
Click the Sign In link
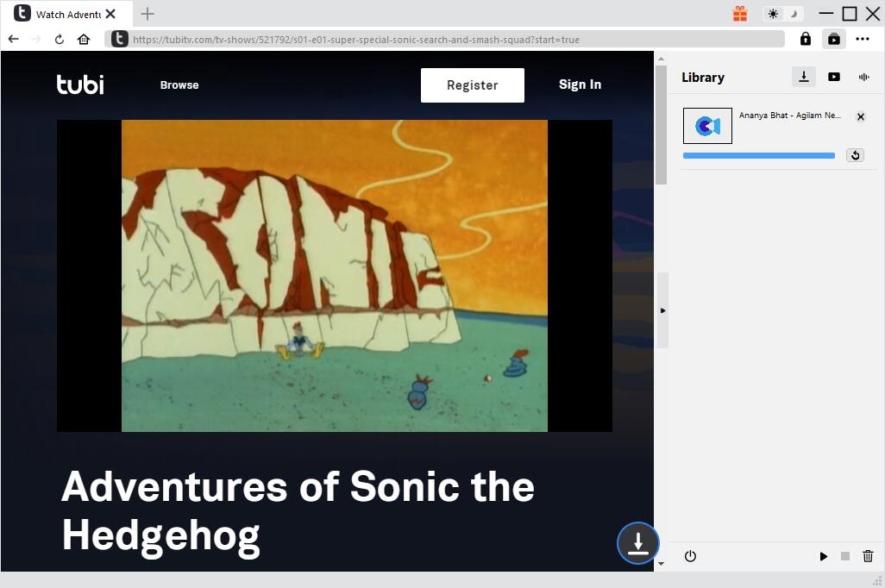pos(580,84)
